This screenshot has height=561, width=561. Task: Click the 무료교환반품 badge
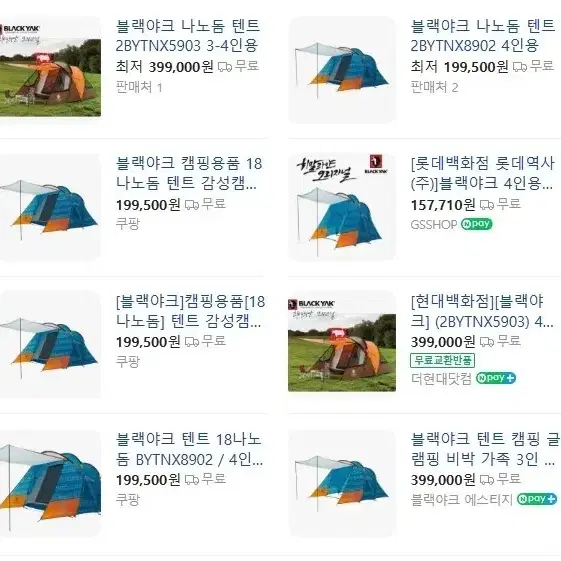pos(442,360)
